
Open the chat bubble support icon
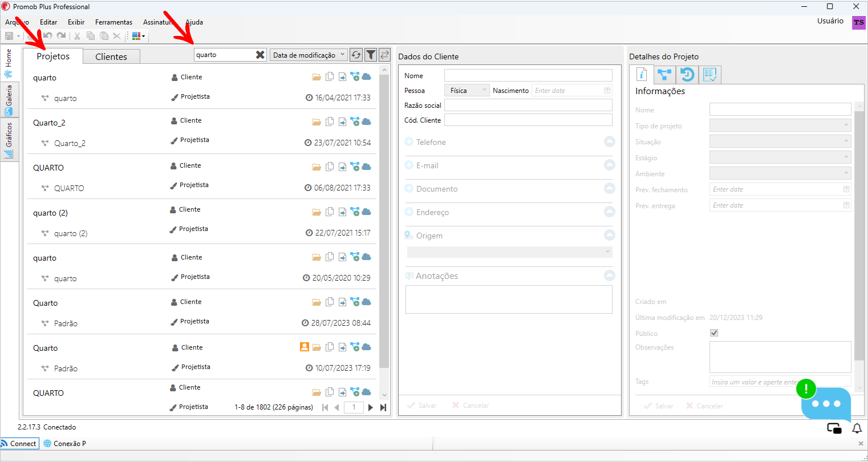point(825,404)
